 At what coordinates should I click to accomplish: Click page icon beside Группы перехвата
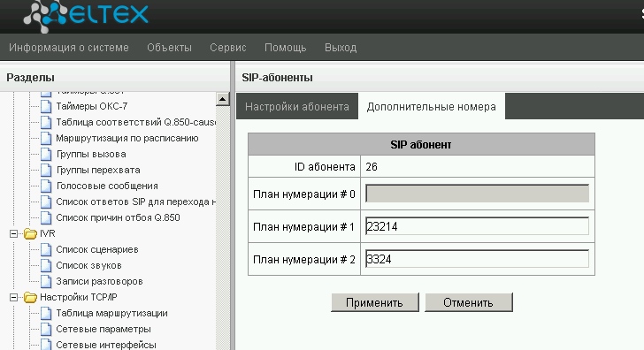[46, 170]
